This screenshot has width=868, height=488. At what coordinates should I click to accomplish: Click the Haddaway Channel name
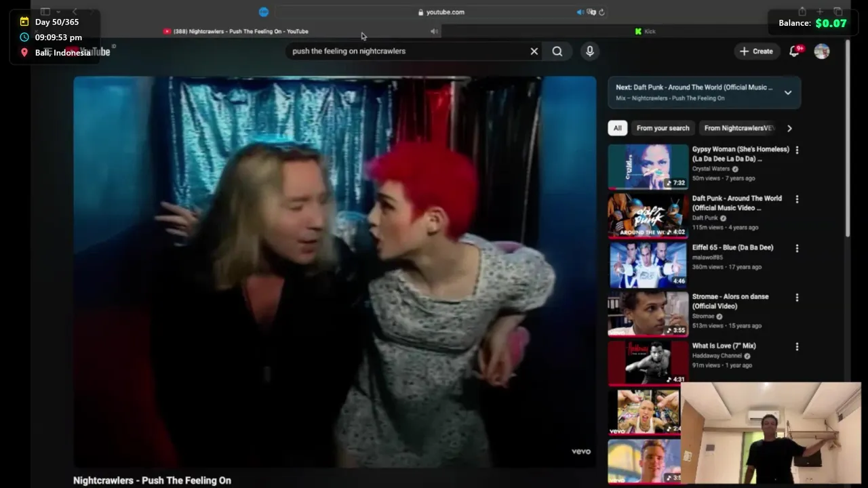click(717, 356)
